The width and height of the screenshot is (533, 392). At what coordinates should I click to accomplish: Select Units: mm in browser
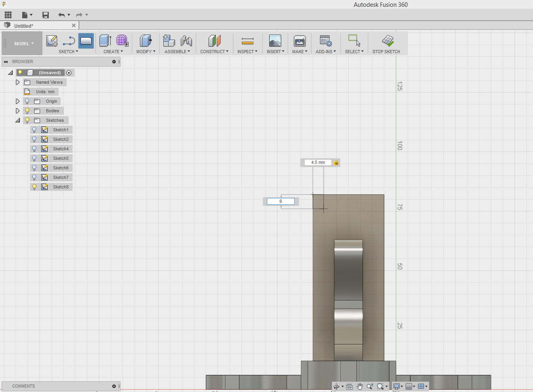click(45, 92)
